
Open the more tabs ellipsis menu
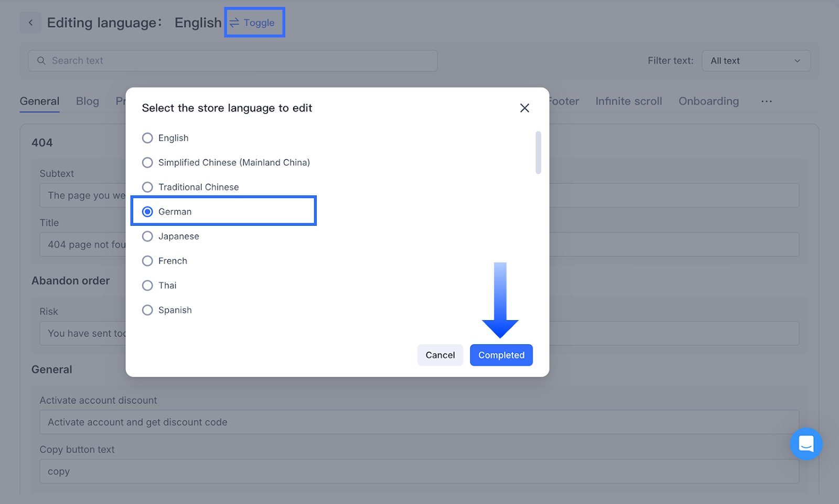click(x=766, y=101)
